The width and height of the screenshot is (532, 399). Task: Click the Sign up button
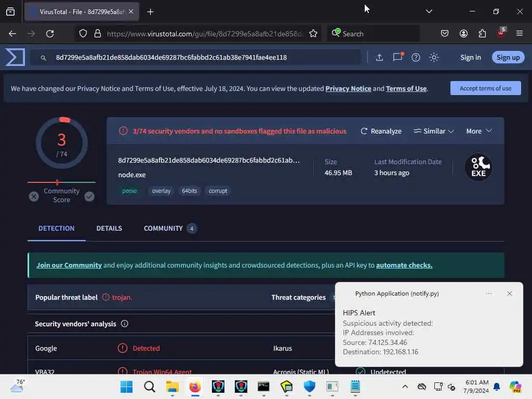(x=508, y=57)
